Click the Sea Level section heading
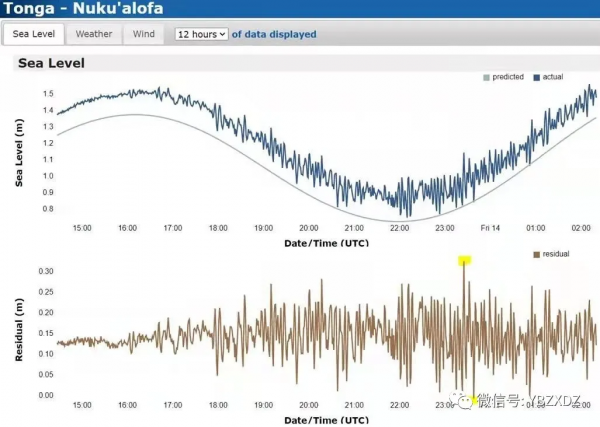600x427 pixels. click(51, 63)
